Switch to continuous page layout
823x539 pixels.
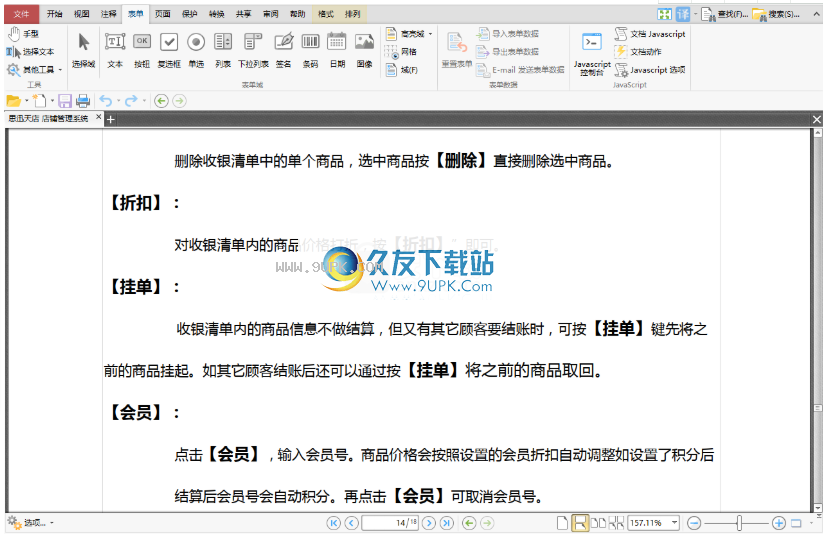(579, 523)
